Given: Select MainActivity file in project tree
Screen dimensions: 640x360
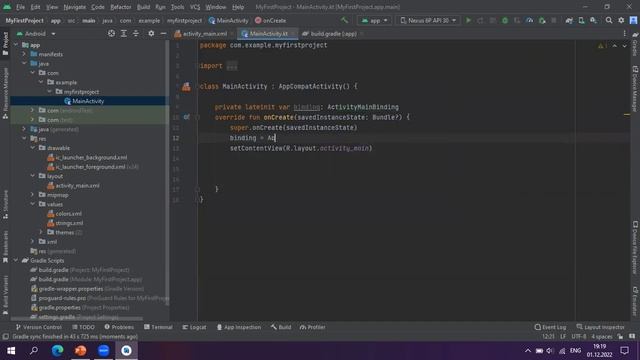Looking at the screenshot, I should (x=88, y=101).
